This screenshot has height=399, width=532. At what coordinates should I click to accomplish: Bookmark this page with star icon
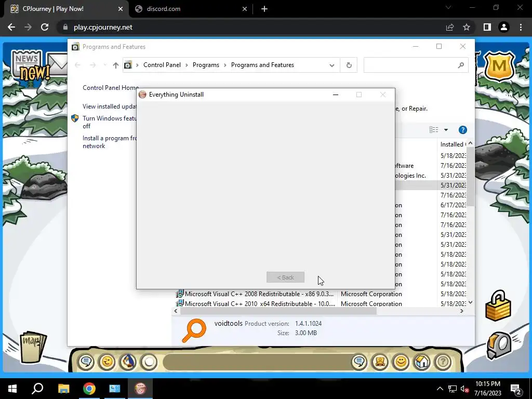pyautogui.click(x=467, y=27)
